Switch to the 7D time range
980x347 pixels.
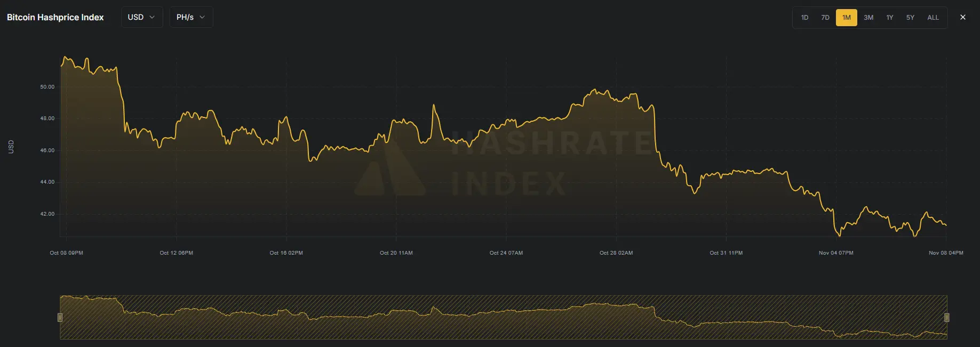[x=825, y=18]
